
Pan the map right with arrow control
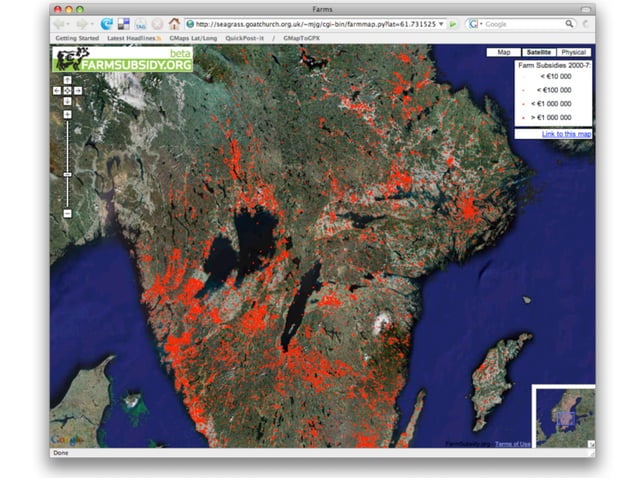click(x=77, y=90)
